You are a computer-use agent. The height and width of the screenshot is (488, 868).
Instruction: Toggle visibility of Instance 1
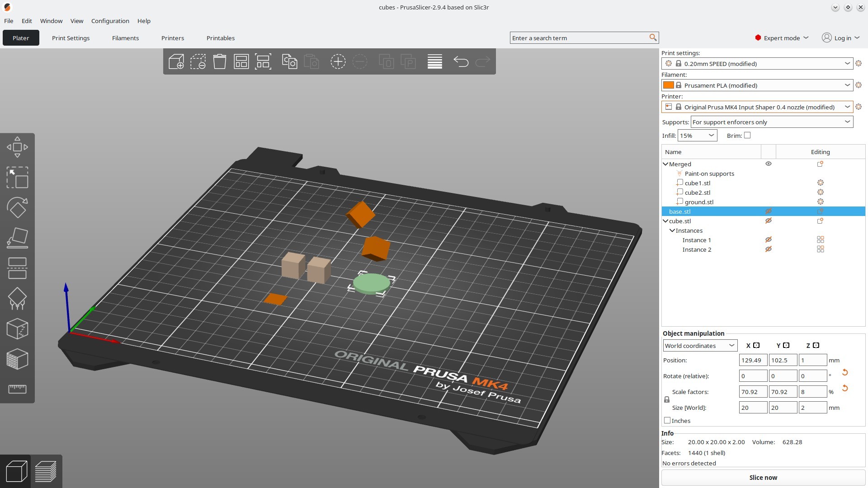(768, 240)
